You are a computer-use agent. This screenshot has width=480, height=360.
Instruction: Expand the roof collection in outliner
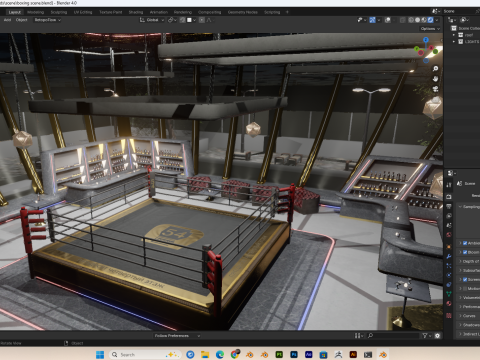click(454, 35)
